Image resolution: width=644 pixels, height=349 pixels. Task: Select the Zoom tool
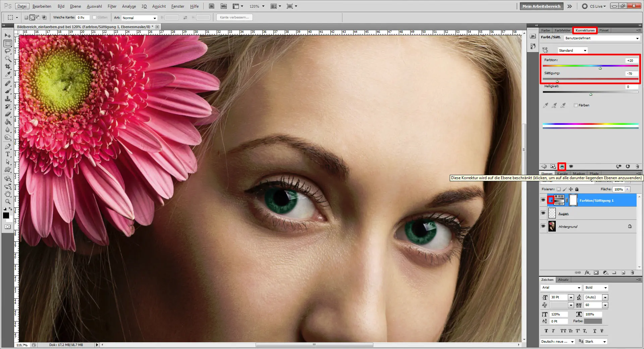tap(7, 202)
